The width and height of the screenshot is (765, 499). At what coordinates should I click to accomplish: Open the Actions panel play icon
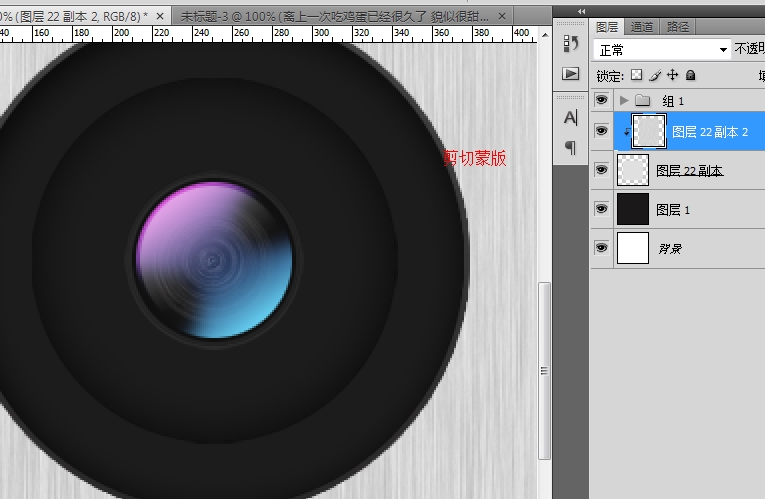[x=571, y=74]
